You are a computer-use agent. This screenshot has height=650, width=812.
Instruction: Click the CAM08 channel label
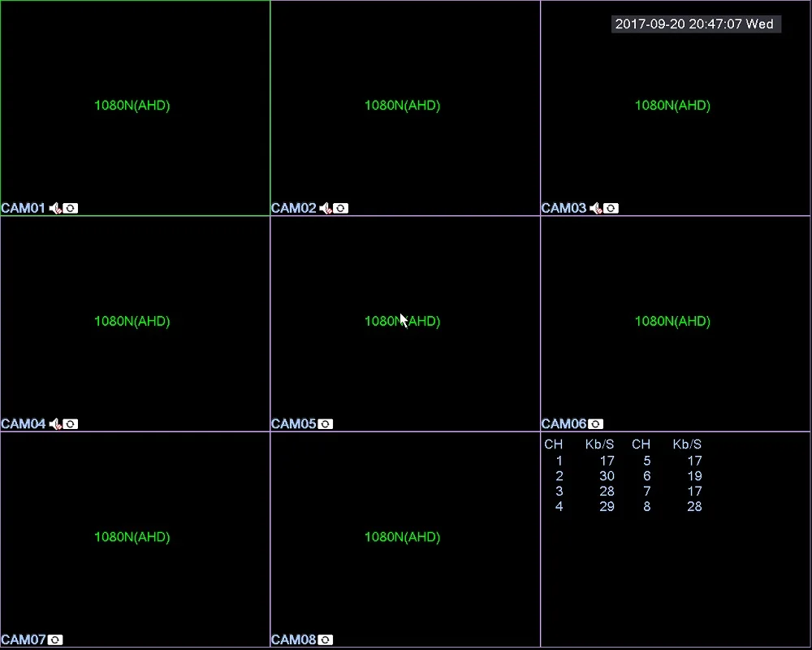point(294,639)
